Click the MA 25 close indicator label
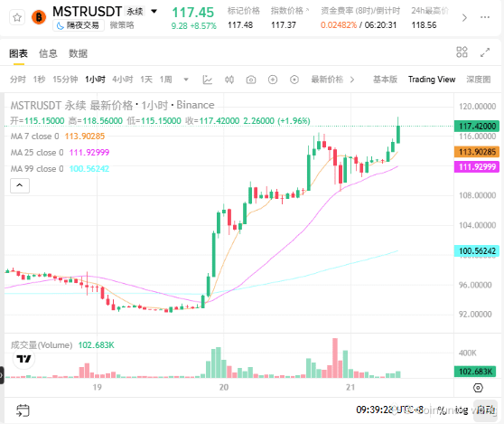504x424 pixels. [x=37, y=153]
